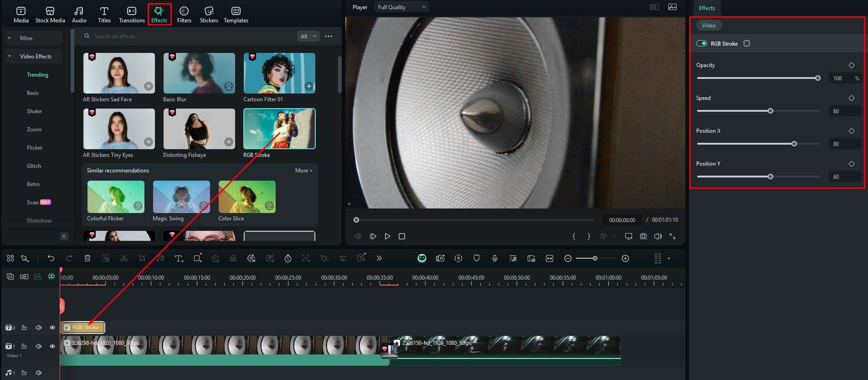Stop playback in the player
The image size is (868, 380).
click(402, 236)
